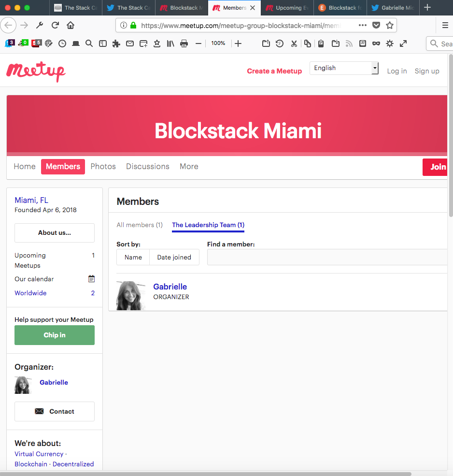This screenshot has height=476, width=453.
Task: Switch to the Gabrielle Twitter browser tab
Action: 393,8
